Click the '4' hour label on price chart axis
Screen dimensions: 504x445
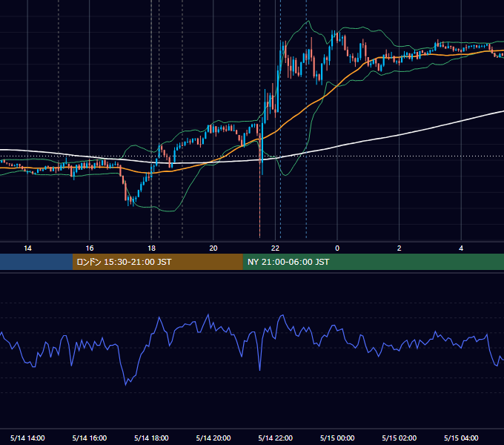tap(461, 248)
